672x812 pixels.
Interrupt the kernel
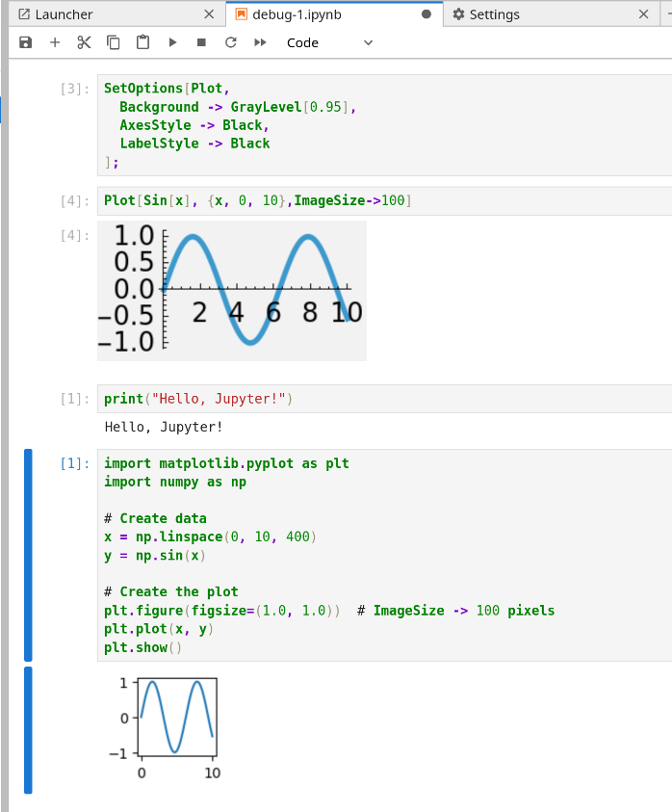coord(201,42)
